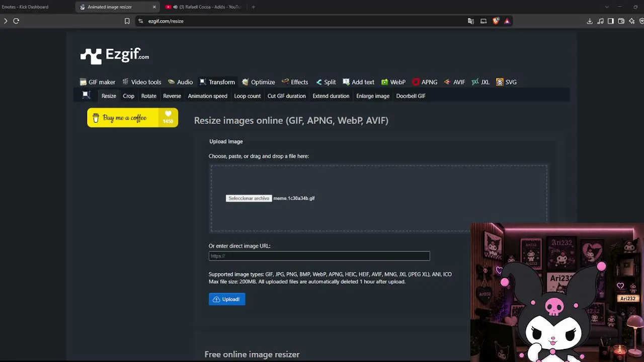The height and width of the screenshot is (362, 644).
Task: Select the Resize submenu item
Action: coord(109,96)
